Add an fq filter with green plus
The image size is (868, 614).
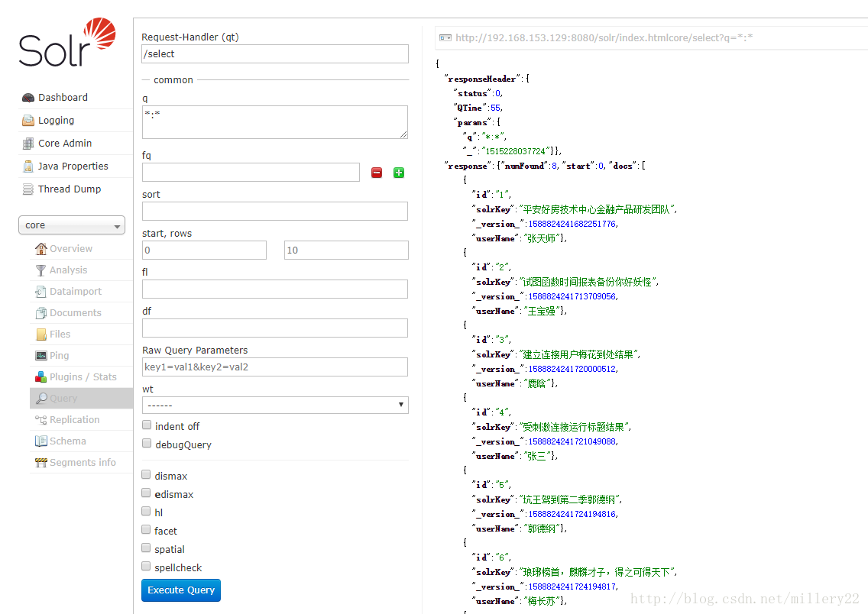pos(399,173)
